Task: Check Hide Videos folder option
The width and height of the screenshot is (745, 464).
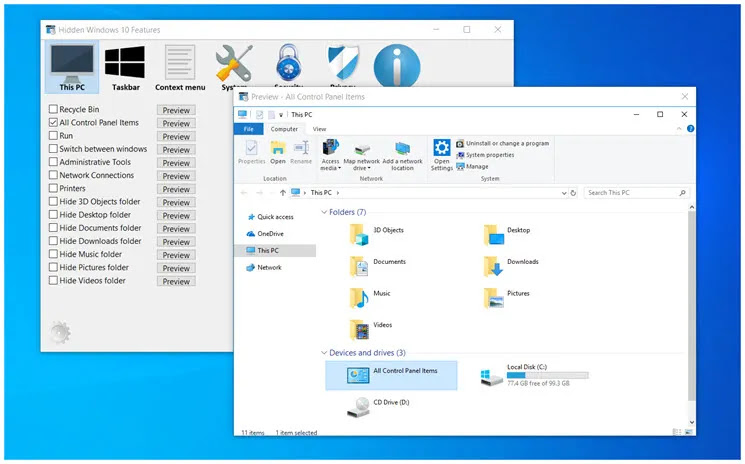Action: (x=53, y=281)
